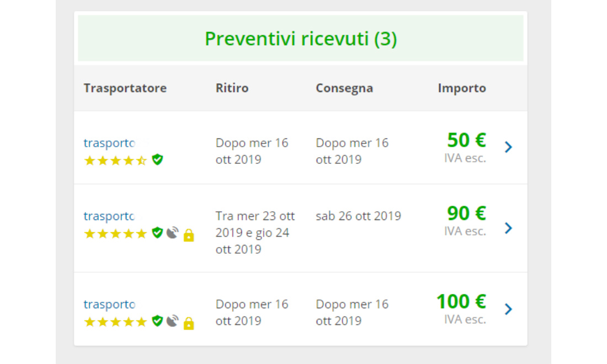Click the yellow padlock icon in the 100 € quote
The height and width of the screenshot is (364, 607).
pyautogui.click(x=189, y=323)
